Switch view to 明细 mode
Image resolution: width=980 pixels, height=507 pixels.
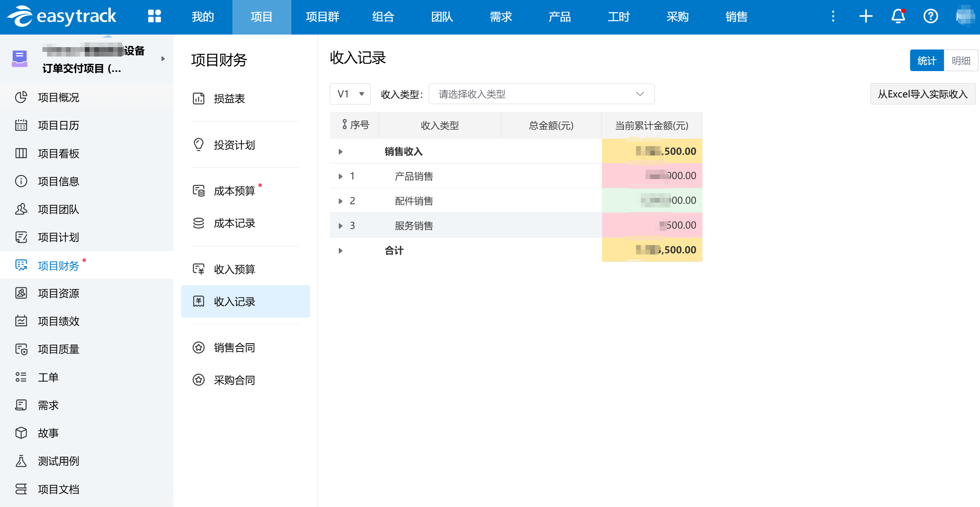(960, 60)
